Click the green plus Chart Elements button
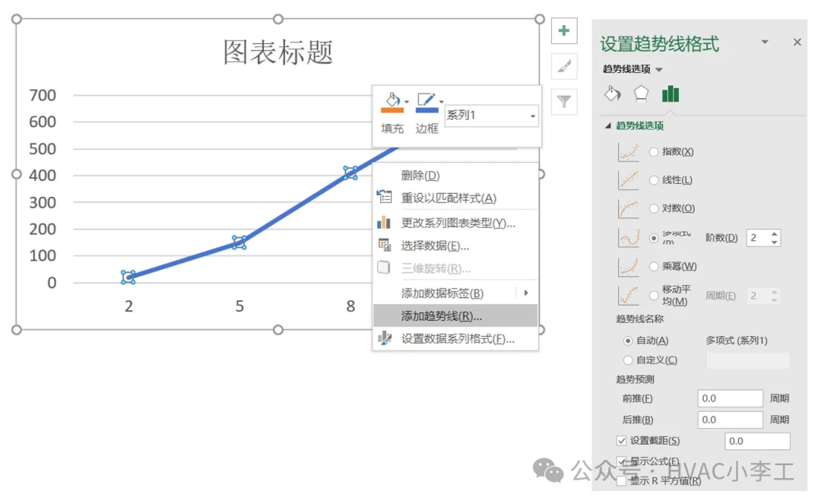The width and height of the screenshot is (821, 504). [x=564, y=31]
